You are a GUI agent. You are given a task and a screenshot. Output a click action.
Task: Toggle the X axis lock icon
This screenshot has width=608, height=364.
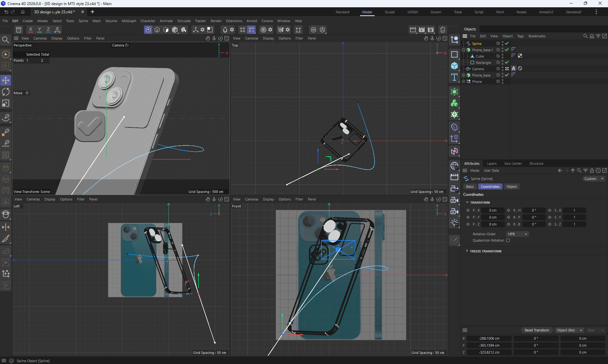30,30
